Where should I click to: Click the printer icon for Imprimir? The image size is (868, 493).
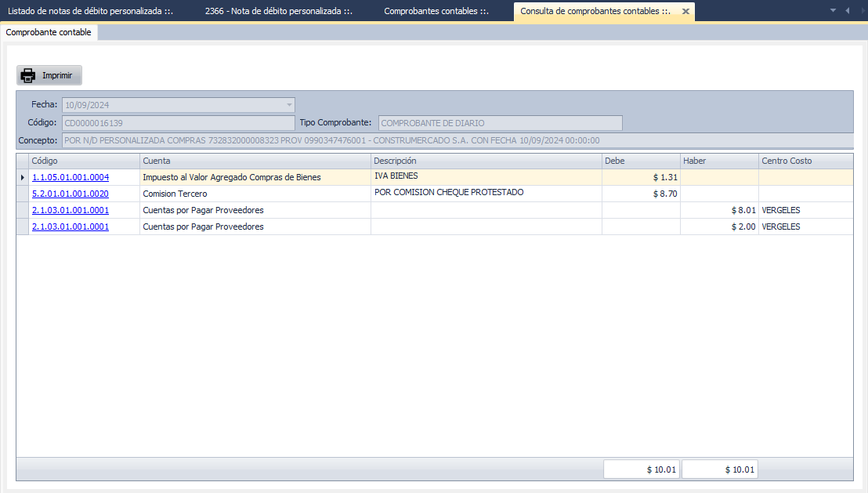(x=28, y=75)
